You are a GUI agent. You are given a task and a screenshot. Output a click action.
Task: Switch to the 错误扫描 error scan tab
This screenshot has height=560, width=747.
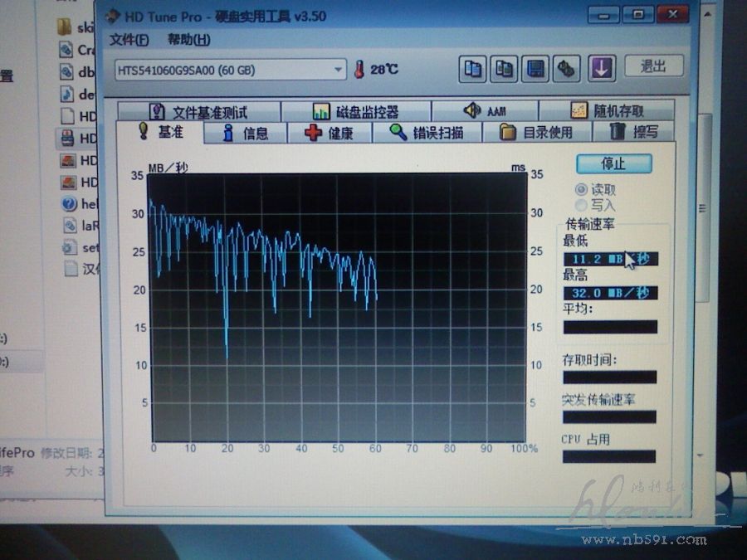click(426, 133)
